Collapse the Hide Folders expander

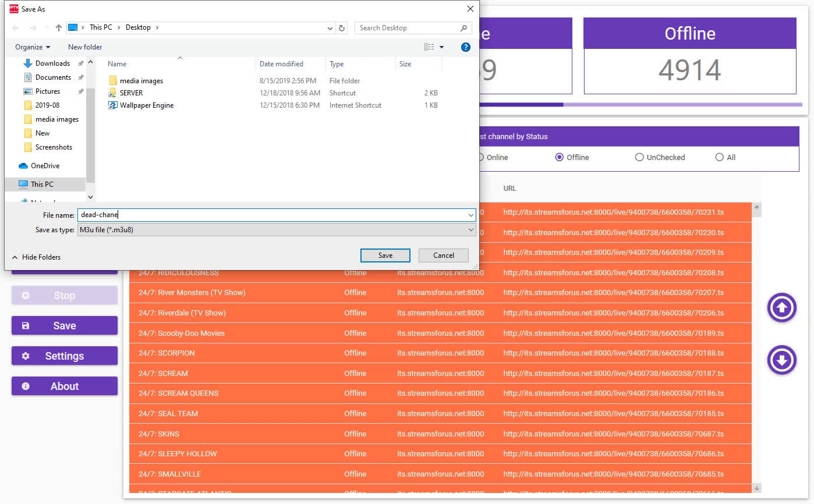pyautogui.click(x=36, y=257)
